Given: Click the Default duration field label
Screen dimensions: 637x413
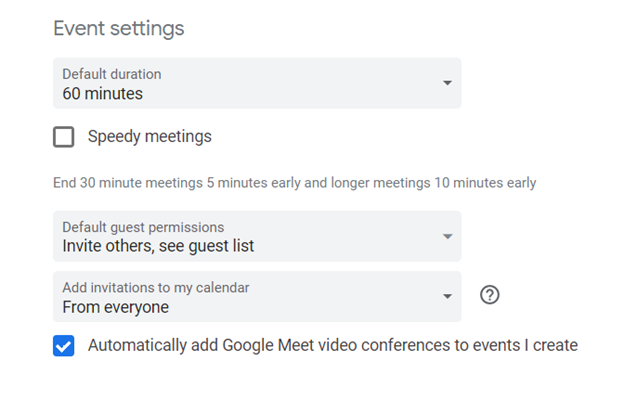Looking at the screenshot, I should (x=112, y=74).
